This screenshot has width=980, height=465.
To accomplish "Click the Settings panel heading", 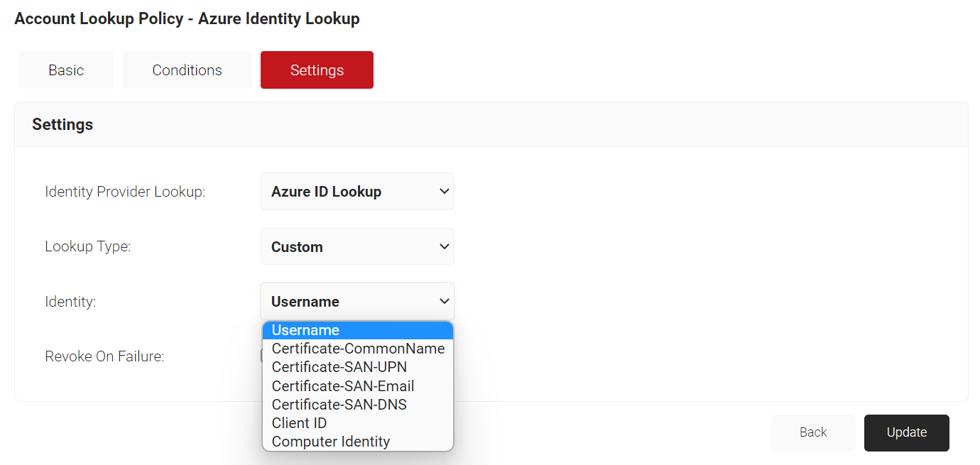I will [x=62, y=124].
